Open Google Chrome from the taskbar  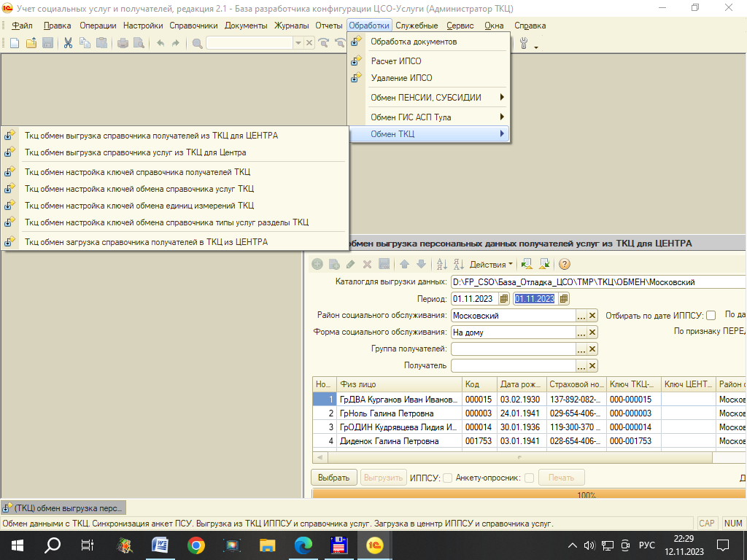click(x=196, y=545)
